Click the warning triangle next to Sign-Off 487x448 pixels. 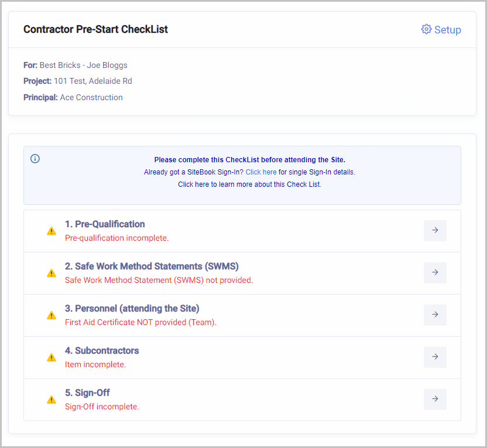pos(52,399)
